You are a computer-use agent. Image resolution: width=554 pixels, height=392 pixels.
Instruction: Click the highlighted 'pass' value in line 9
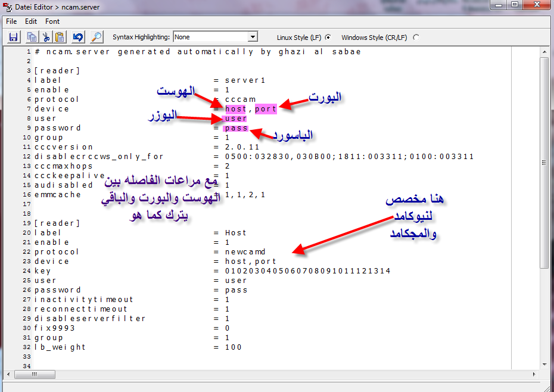pyautogui.click(x=236, y=128)
